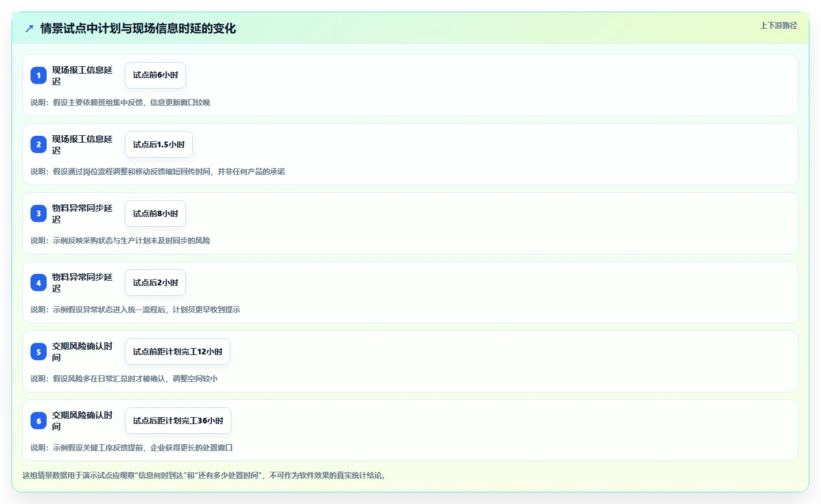Image resolution: width=821 pixels, height=504 pixels.
Task: Click the 试点前8小时 value chip
Action: [x=155, y=213]
